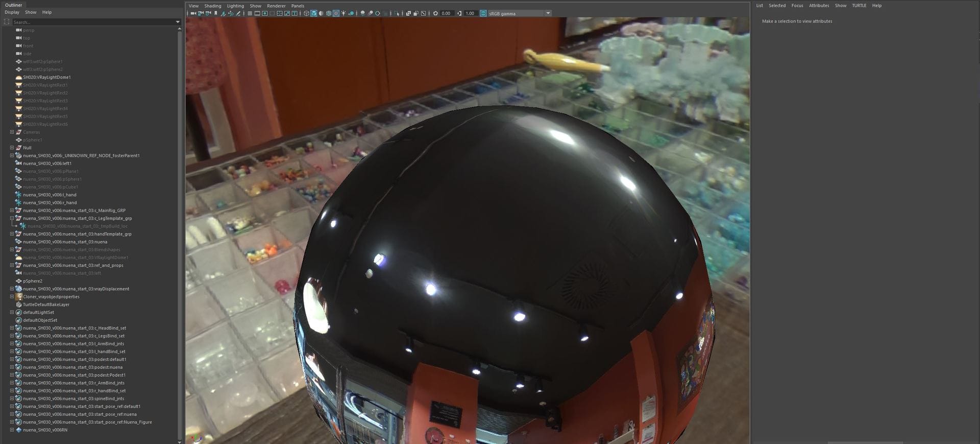The image size is (980, 444).
Task: Click the SH020:VRayLightDome1 dome light icon
Action: (19, 77)
